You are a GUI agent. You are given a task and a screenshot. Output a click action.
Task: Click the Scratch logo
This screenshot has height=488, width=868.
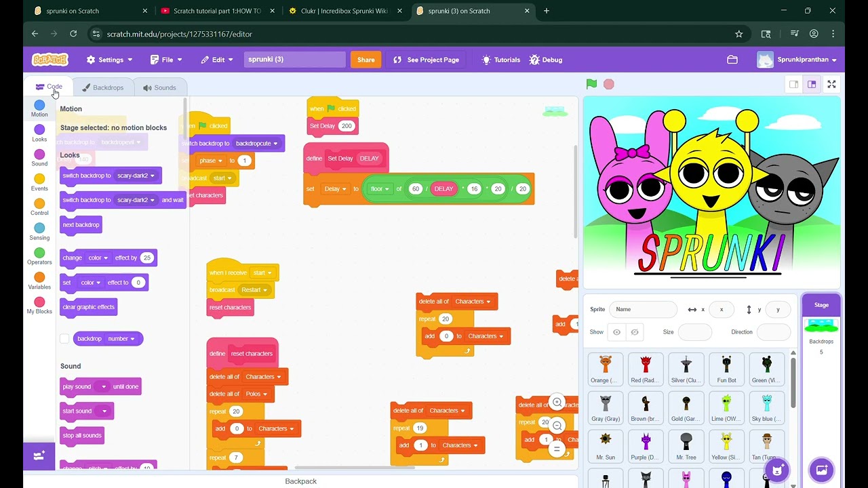(x=50, y=60)
